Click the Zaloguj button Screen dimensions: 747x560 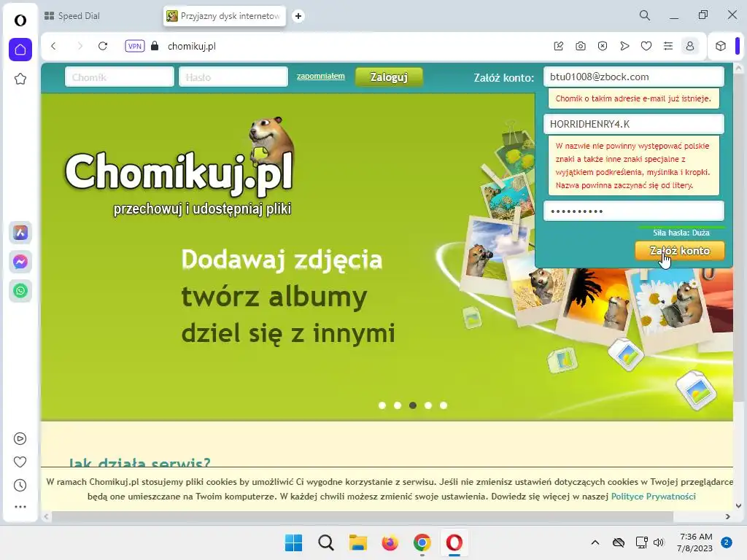coord(389,77)
